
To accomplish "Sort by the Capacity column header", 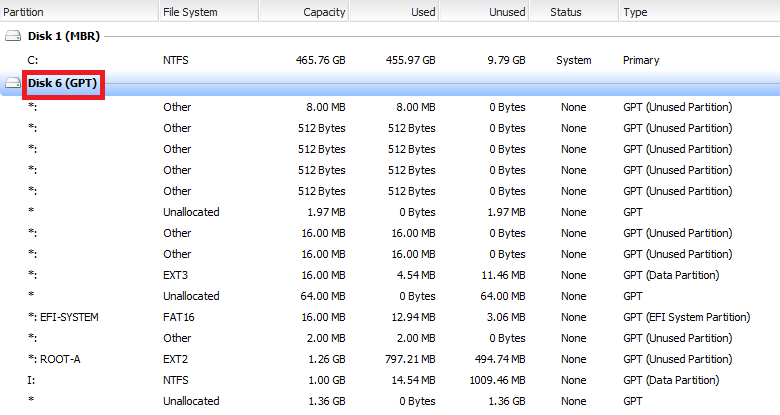I will 304,11.
